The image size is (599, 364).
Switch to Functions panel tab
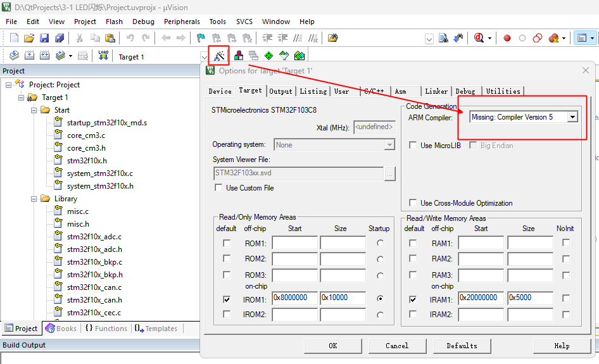click(106, 329)
